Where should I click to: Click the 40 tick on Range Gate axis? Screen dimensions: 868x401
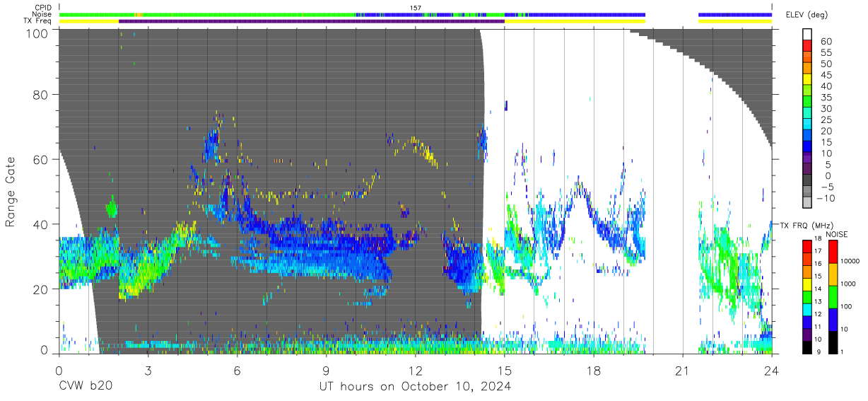(x=41, y=224)
